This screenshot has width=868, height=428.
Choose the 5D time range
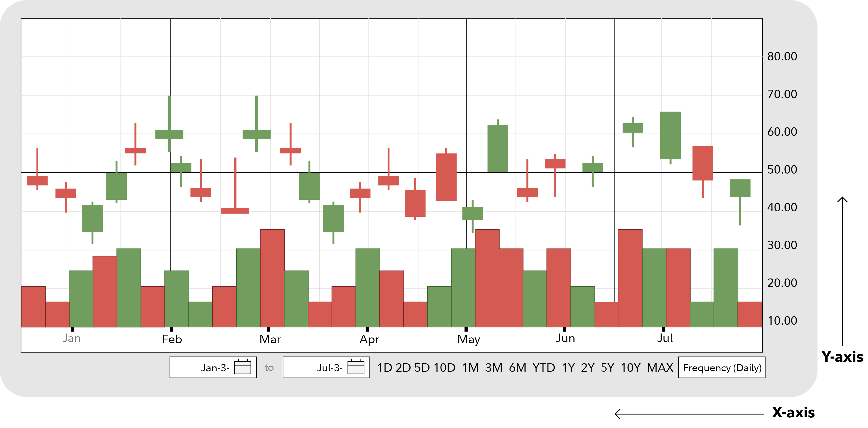click(422, 368)
